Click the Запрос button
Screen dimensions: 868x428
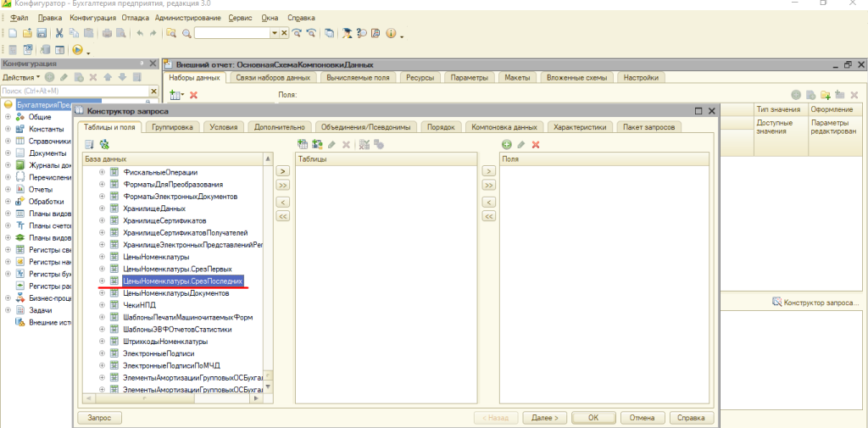tap(100, 417)
